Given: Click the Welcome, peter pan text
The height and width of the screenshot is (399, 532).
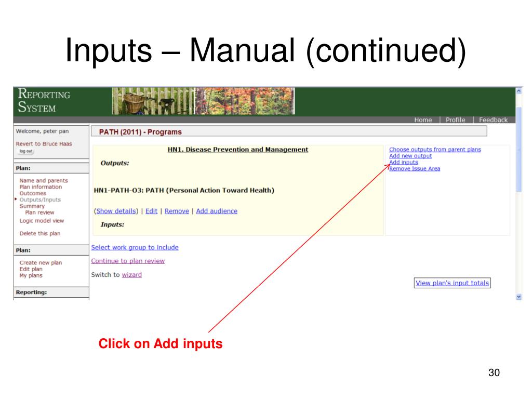Looking at the screenshot, I should click(42, 131).
